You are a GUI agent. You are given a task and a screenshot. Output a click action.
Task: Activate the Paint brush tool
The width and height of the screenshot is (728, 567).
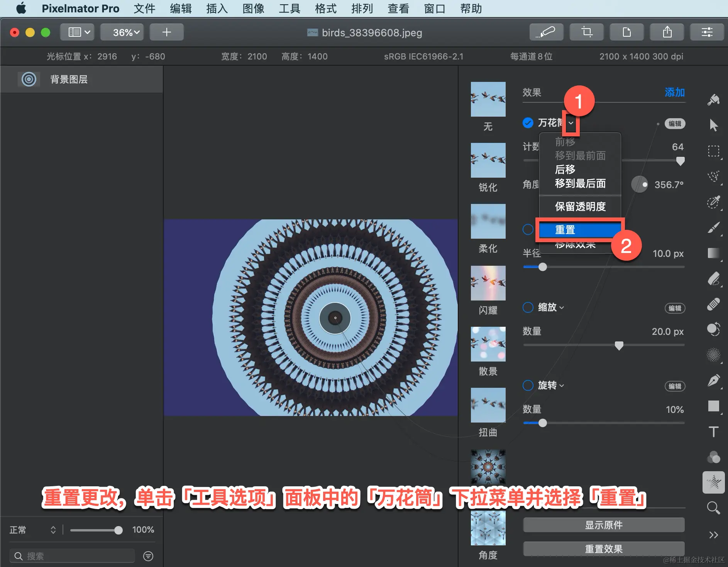[713, 227]
